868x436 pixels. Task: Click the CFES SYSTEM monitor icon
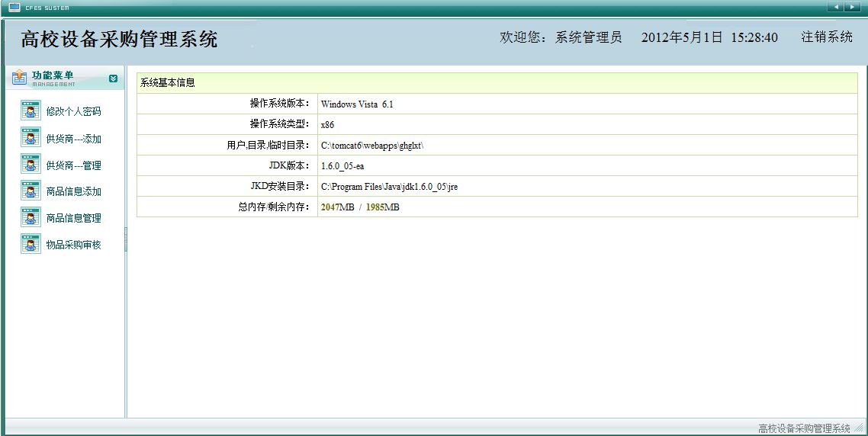tap(14, 7)
